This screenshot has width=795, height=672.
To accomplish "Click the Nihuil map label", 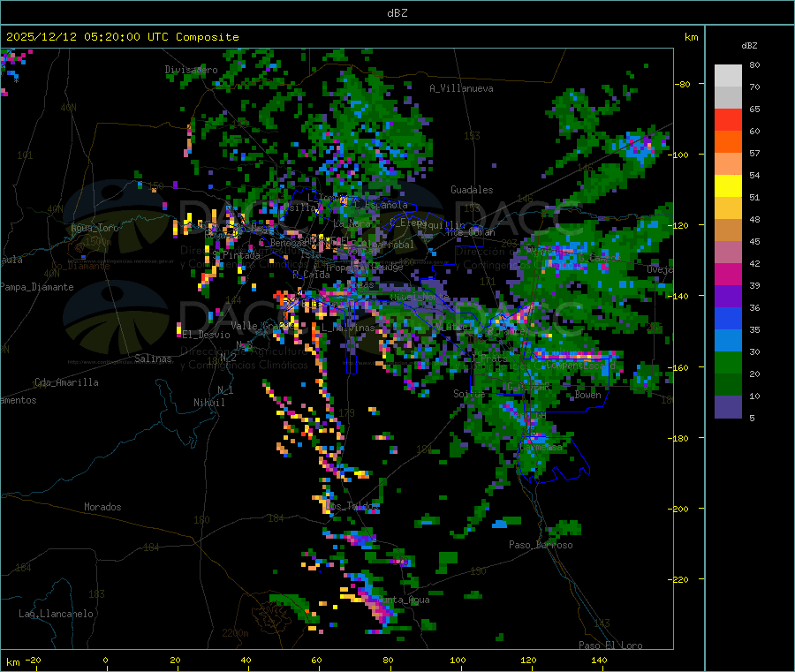I will click(x=208, y=403).
